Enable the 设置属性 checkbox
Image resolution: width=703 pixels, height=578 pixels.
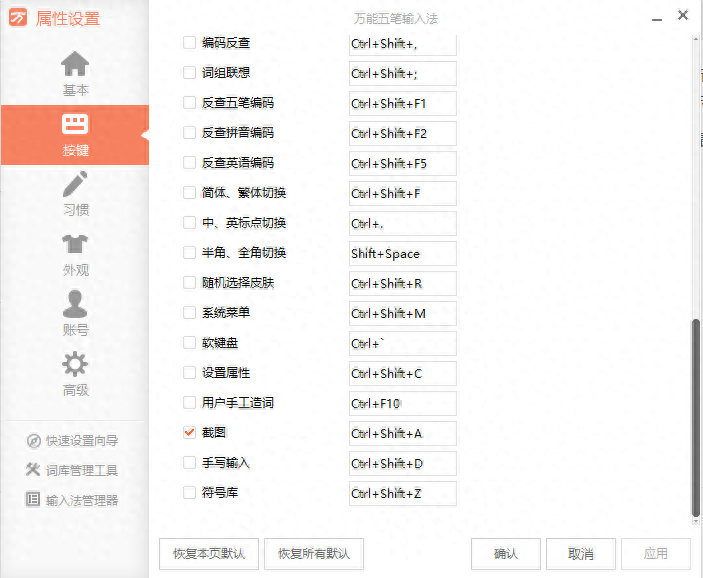tap(189, 373)
